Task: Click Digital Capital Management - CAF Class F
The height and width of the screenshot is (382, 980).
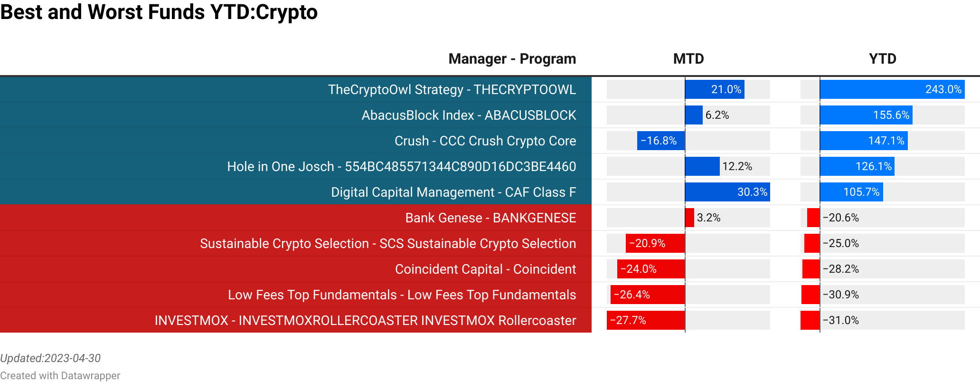Action: 453,192
